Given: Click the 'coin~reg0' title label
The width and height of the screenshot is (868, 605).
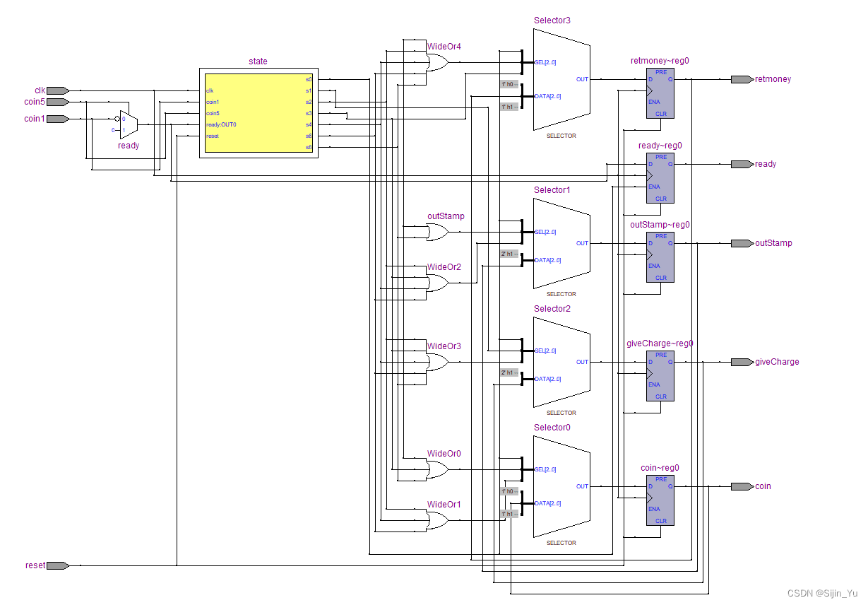Looking at the screenshot, I should click(x=660, y=468).
